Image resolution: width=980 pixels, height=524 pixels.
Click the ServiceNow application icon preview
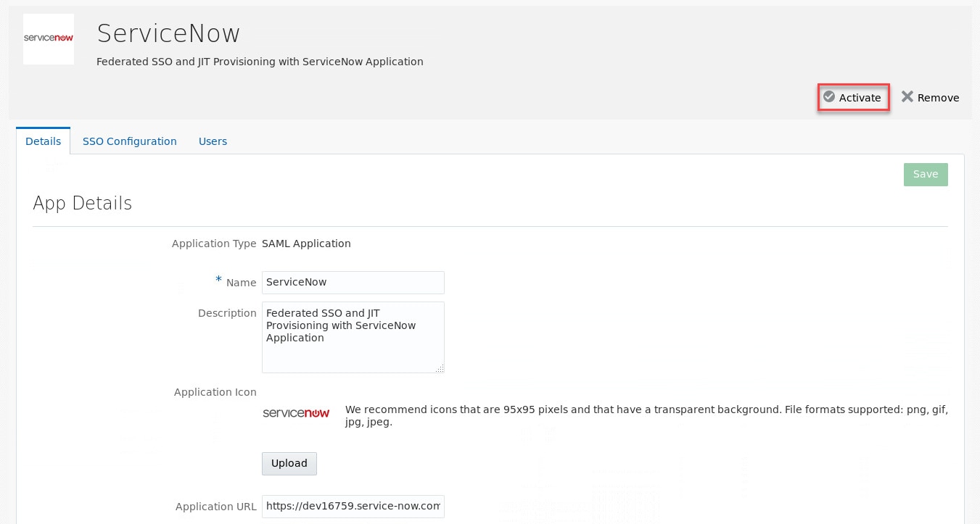tap(296, 413)
